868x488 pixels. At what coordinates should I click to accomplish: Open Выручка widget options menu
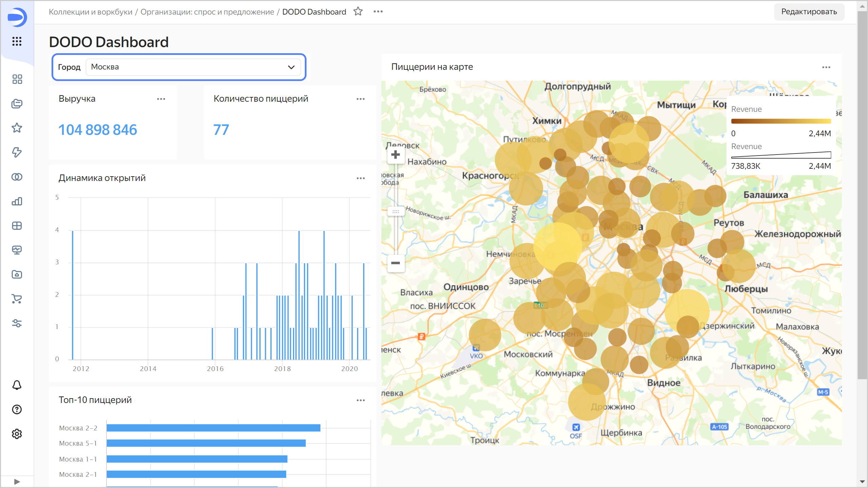tap(161, 99)
